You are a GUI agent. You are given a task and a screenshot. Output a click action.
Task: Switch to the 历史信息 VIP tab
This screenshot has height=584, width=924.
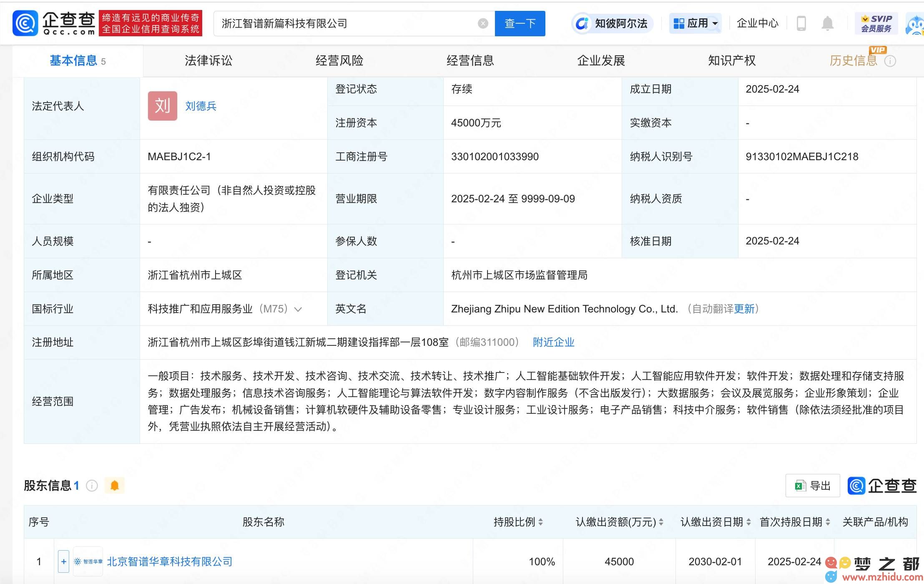pyautogui.click(x=854, y=61)
